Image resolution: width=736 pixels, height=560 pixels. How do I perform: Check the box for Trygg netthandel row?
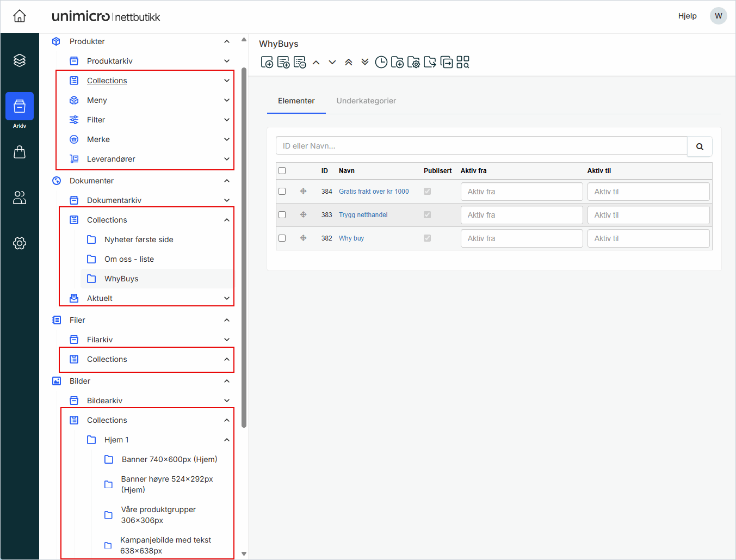[x=282, y=215]
